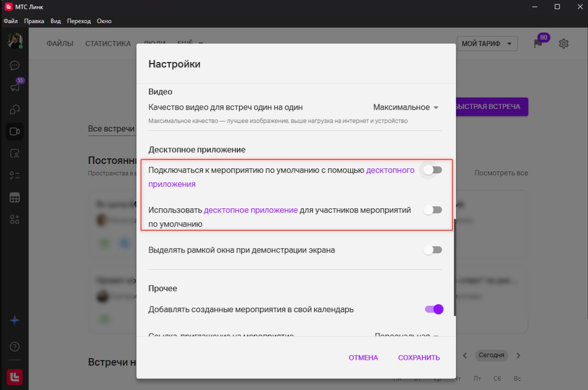Open the apps widgets sidebar icon

pyautogui.click(x=15, y=220)
